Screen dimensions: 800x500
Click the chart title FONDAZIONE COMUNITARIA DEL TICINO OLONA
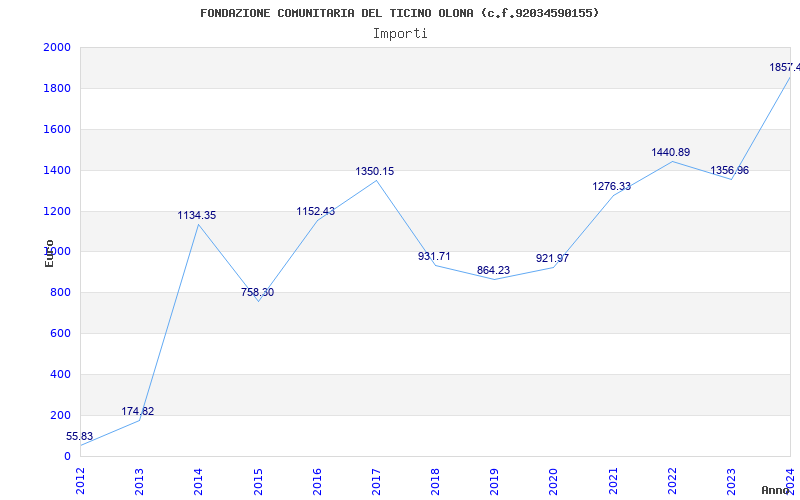pyautogui.click(x=399, y=13)
